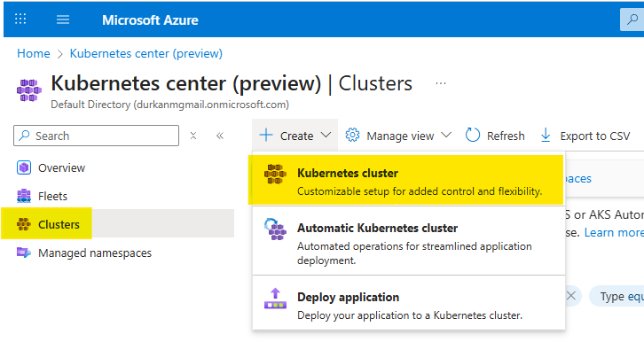The width and height of the screenshot is (644, 342).
Task: Open the Azure app launcher grid icon
Action: click(x=20, y=19)
